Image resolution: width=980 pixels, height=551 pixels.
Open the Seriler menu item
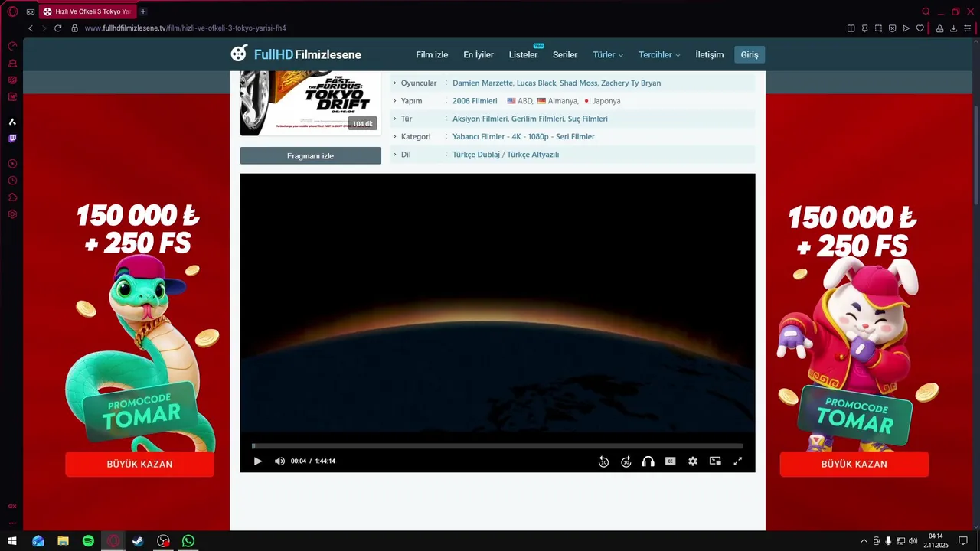565,55
